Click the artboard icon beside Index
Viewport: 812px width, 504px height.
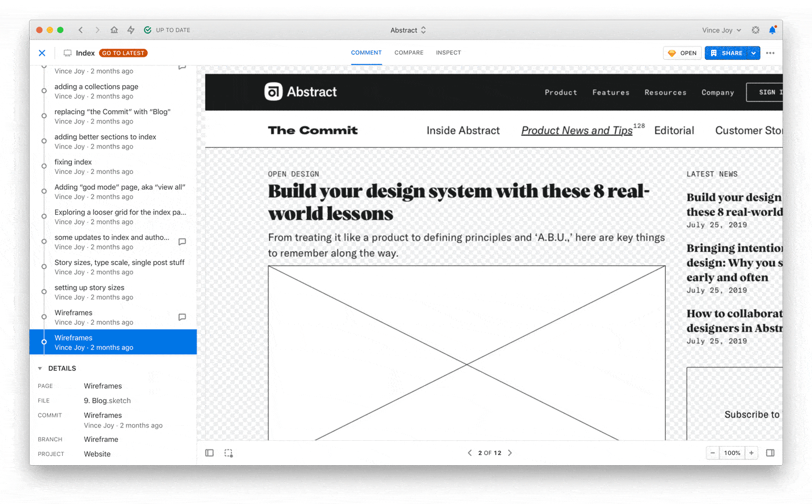pyautogui.click(x=67, y=53)
